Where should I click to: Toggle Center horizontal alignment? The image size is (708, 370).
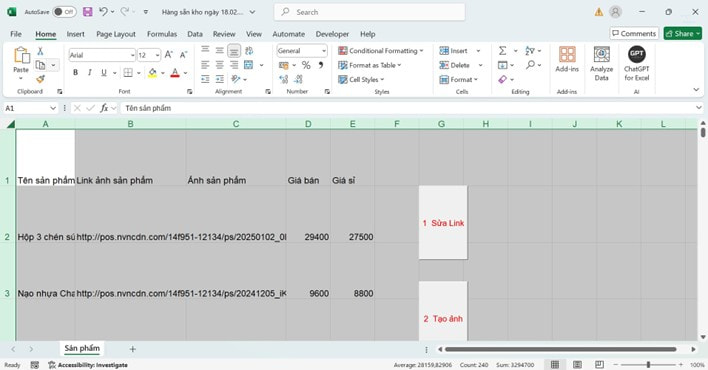219,65
